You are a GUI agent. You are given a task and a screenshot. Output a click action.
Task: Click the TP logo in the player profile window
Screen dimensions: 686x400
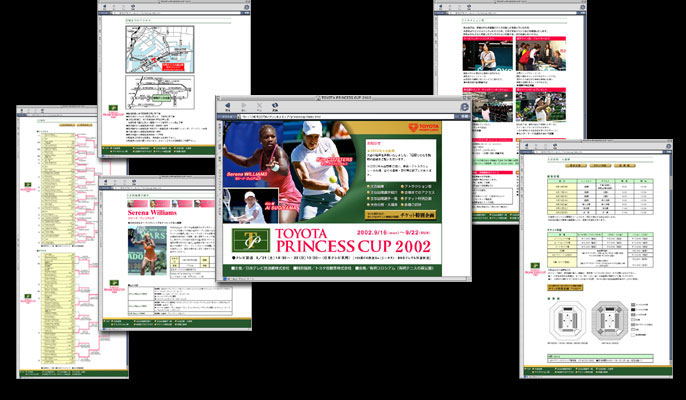114,283
